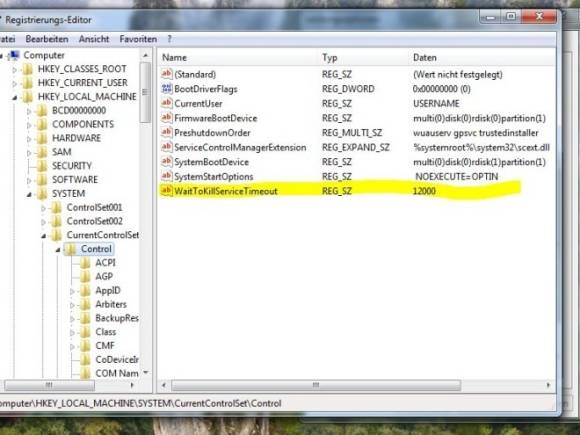Collapse the Control key

(58, 250)
